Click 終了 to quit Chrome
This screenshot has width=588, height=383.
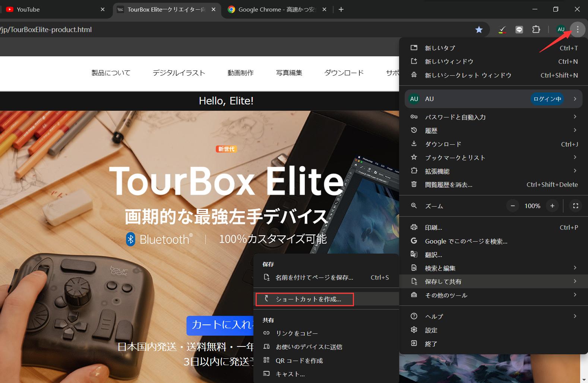click(493, 344)
